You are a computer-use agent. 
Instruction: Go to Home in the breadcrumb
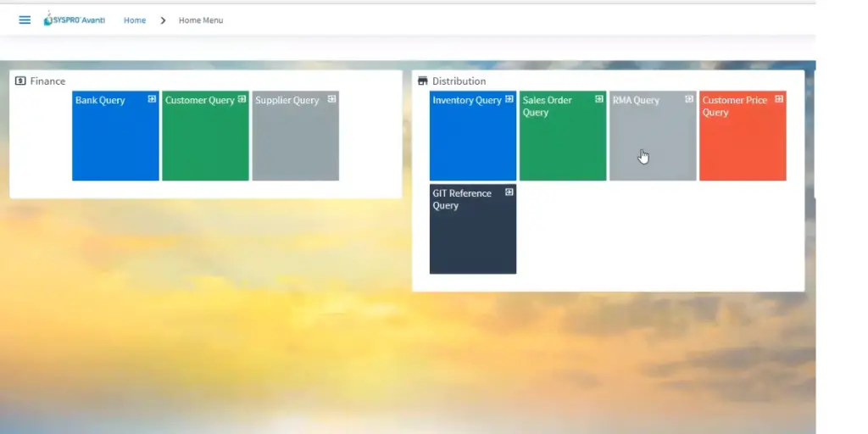(x=135, y=20)
